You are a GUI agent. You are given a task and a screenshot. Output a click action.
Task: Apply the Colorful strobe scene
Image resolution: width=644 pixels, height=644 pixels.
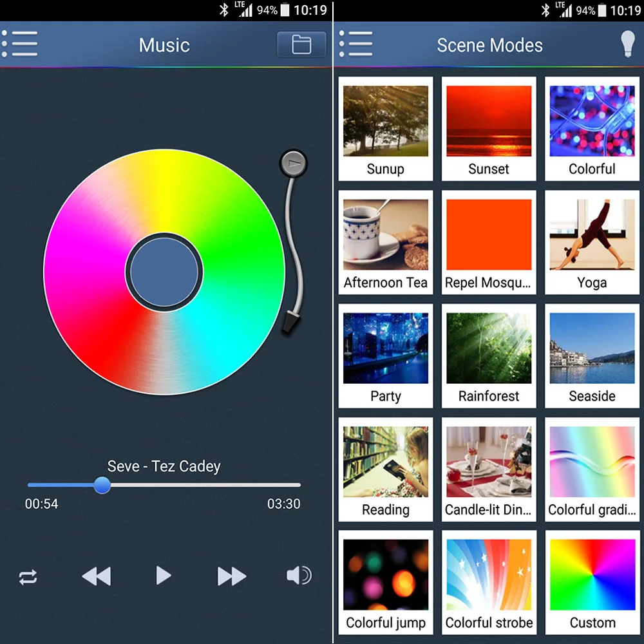489,582
